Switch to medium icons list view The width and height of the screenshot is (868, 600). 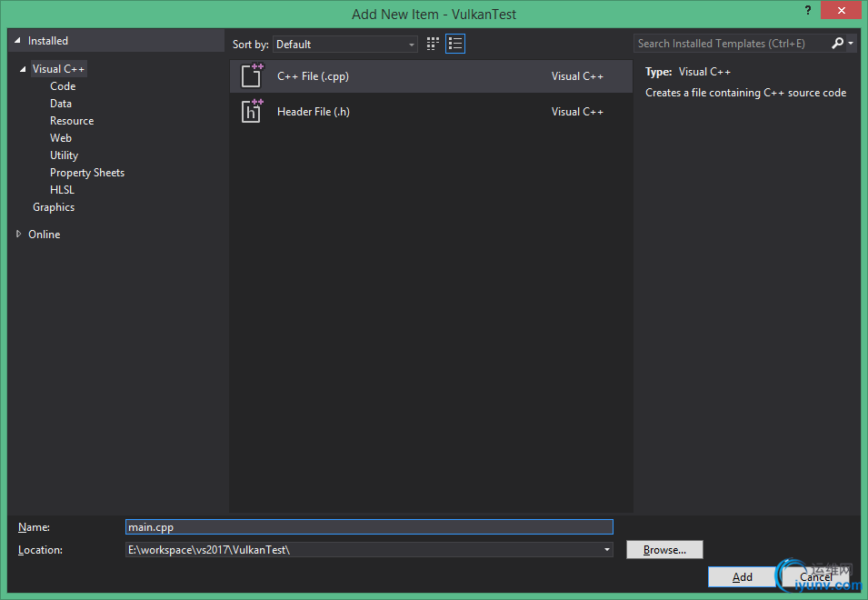[455, 44]
